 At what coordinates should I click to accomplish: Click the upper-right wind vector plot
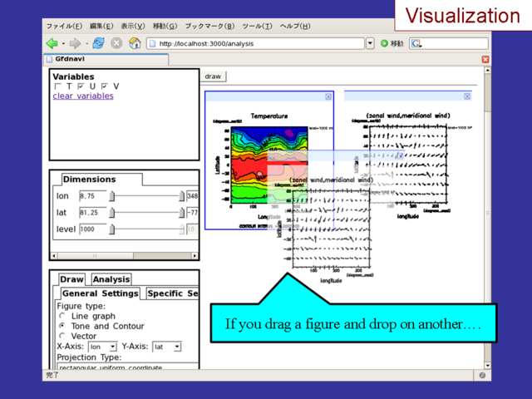(408, 165)
